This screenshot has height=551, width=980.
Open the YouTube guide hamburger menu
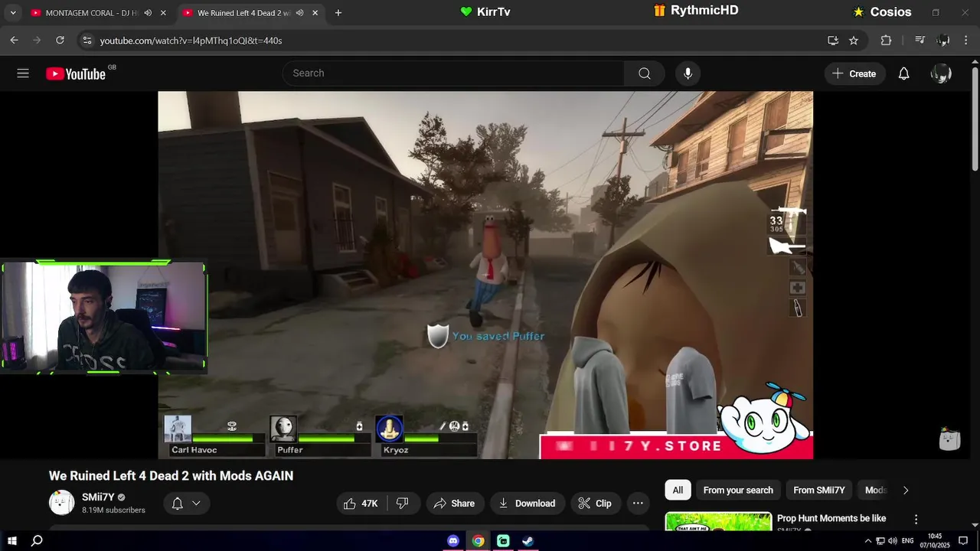pyautogui.click(x=23, y=73)
